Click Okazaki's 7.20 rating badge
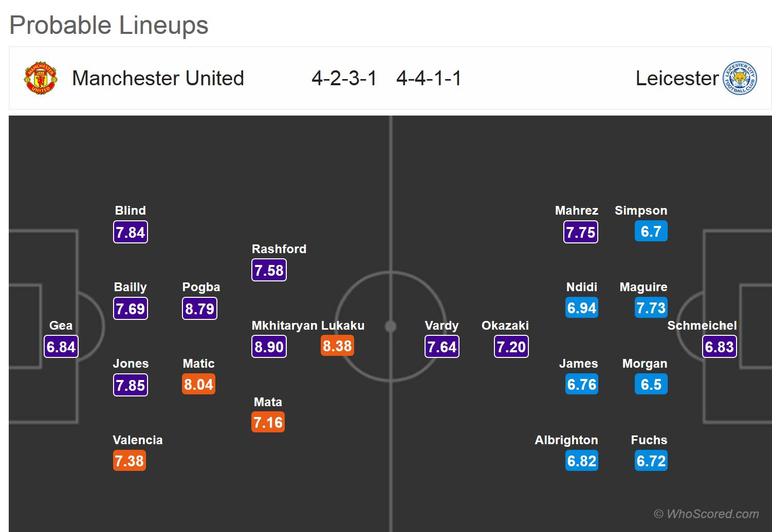The image size is (772, 532). click(x=511, y=347)
